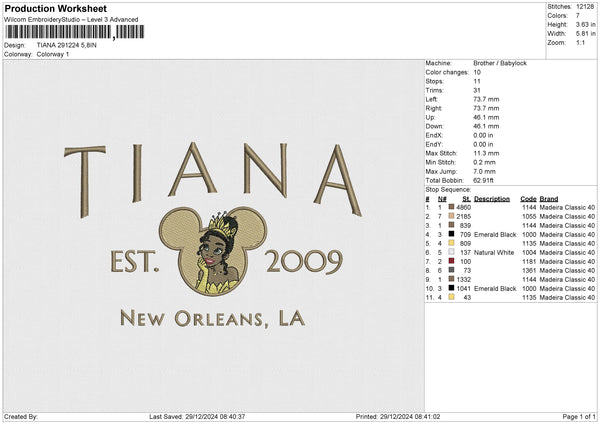600x424 pixels.
Task: Pick the yellow swatch in stop row 11
Action: (452, 297)
